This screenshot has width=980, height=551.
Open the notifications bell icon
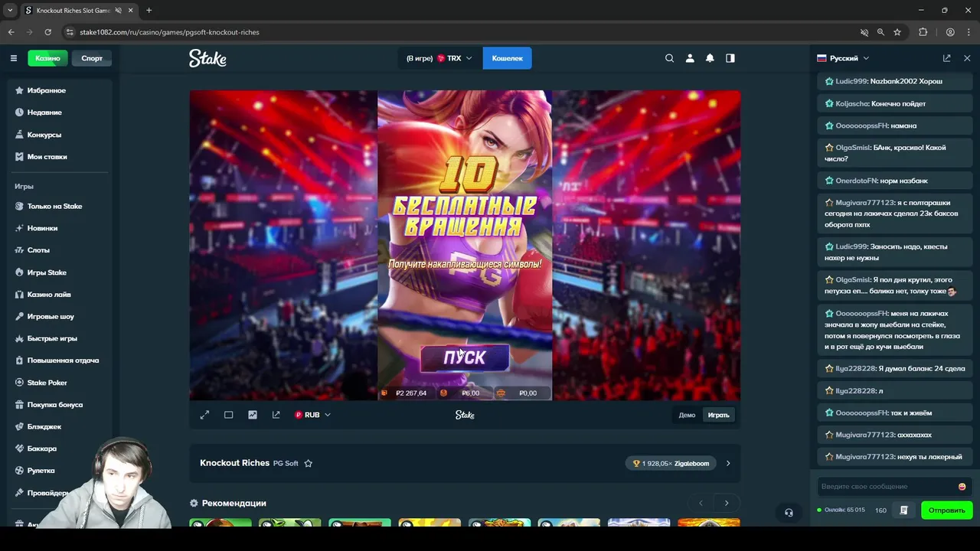pos(710,58)
